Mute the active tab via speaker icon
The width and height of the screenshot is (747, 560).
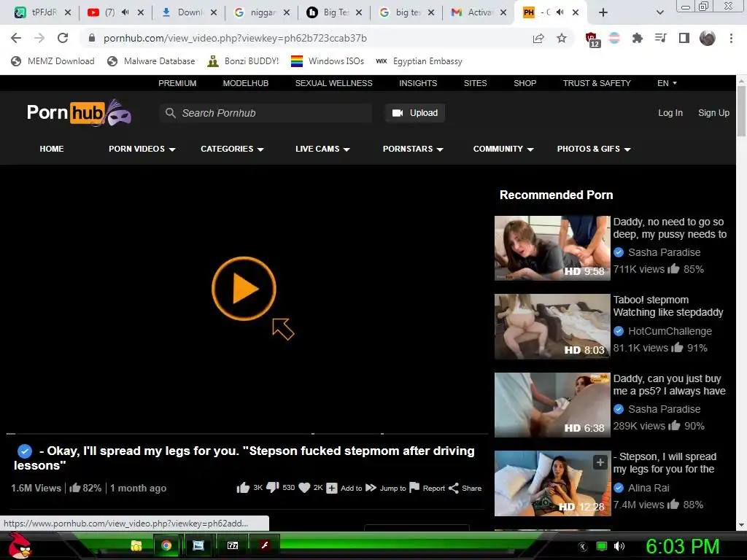(560, 12)
